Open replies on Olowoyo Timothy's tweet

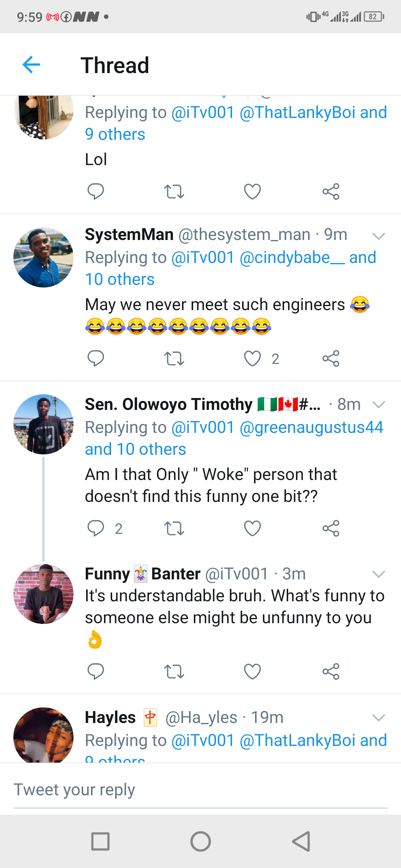[95, 528]
